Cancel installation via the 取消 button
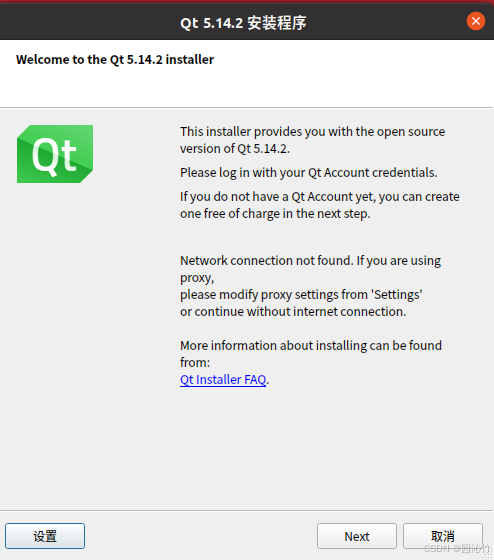Viewport: 494px width, 560px height. tap(443, 536)
